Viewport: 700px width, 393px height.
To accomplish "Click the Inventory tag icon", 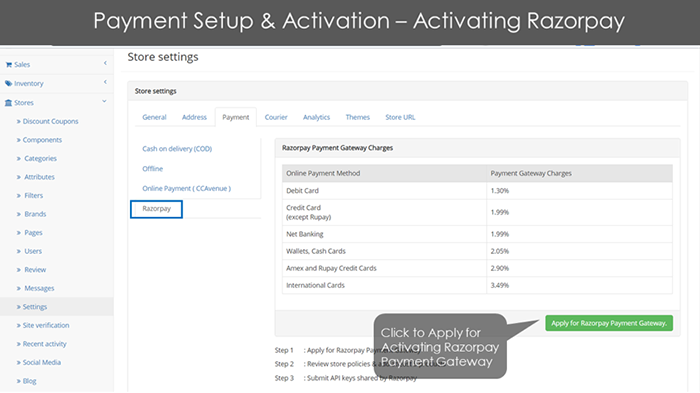I will (8, 84).
